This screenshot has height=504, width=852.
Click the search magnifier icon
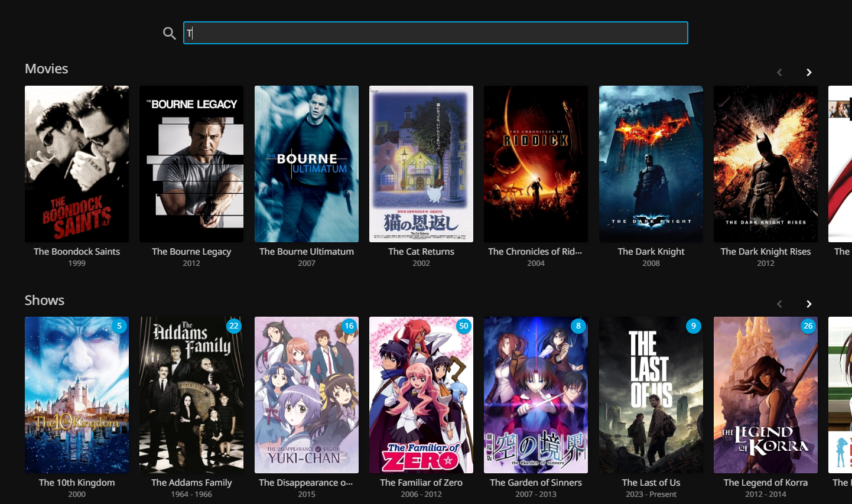(x=170, y=34)
